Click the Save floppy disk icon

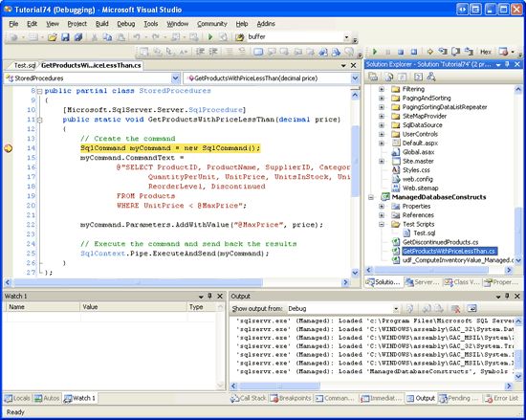[65, 37]
